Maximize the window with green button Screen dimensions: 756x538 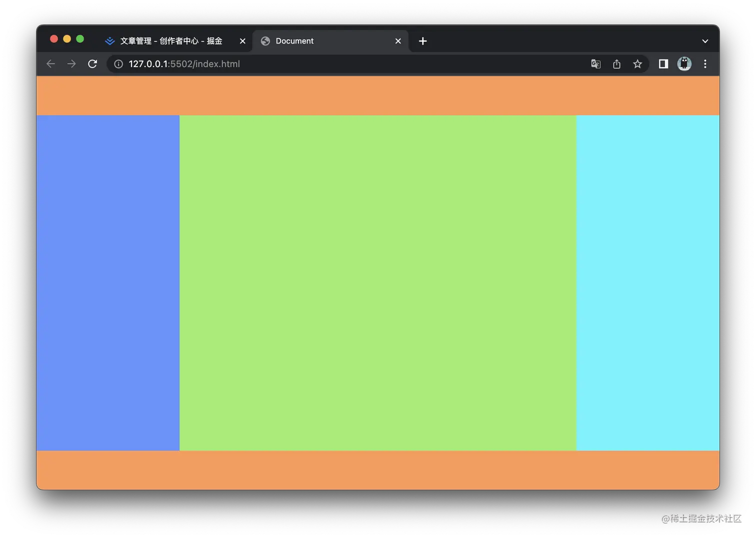pyautogui.click(x=80, y=39)
